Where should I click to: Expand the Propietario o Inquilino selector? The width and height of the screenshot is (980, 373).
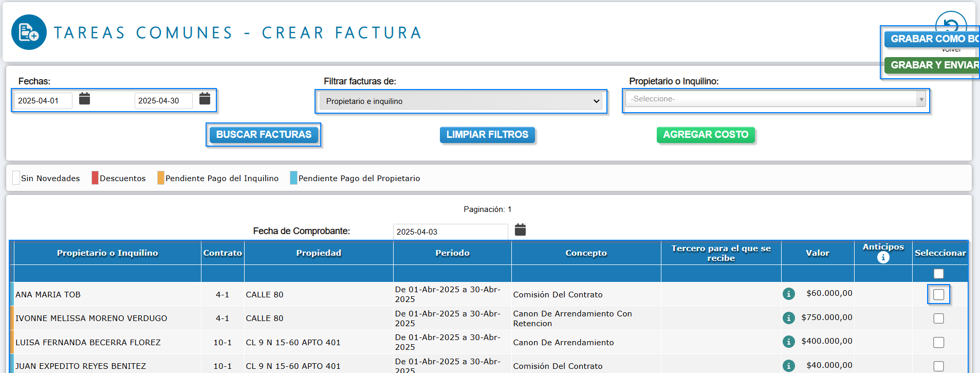click(x=775, y=99)
